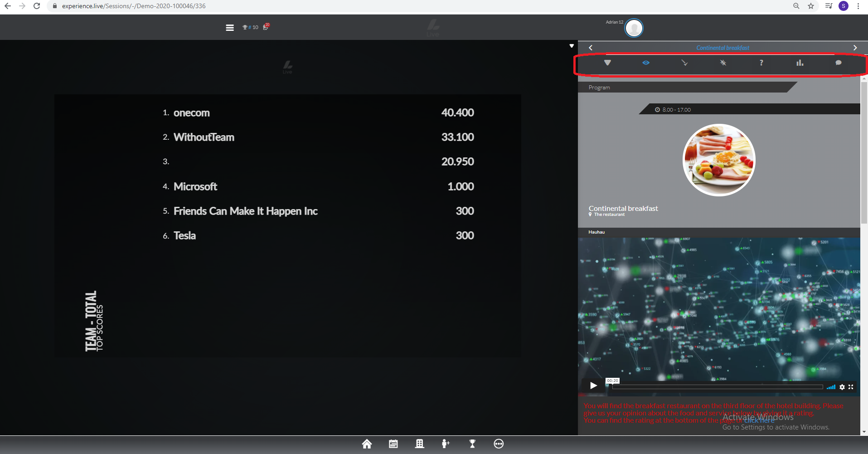Play the Hauhau video
This screenshot has height=454, width=868.
pos(593,386)
